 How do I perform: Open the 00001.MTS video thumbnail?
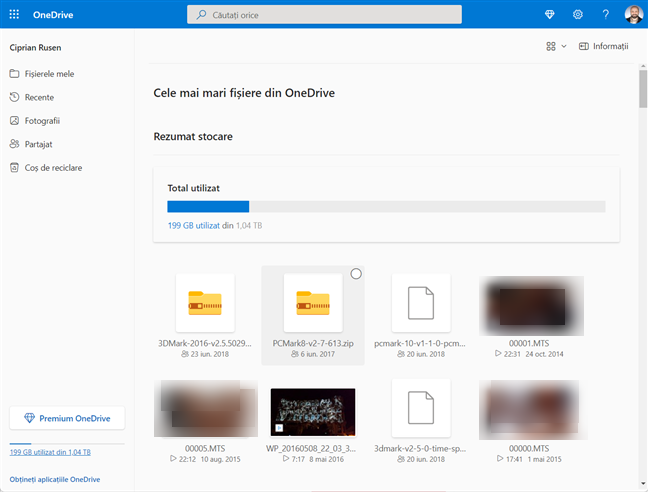[531, 306]
